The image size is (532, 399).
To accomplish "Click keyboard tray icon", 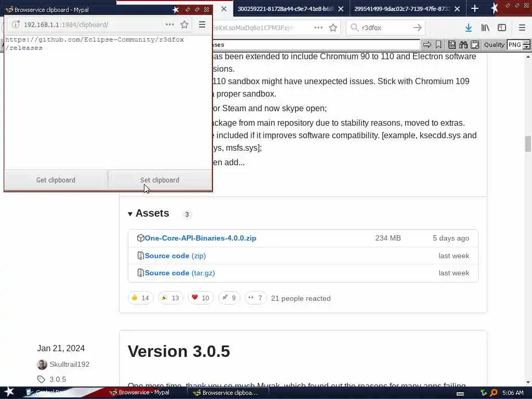I will (x=460, y=394).
